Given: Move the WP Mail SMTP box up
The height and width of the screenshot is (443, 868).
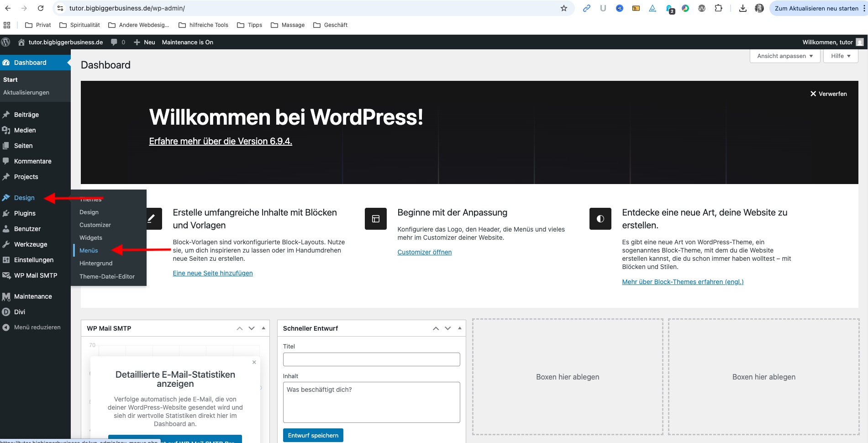Looking at the screenshot, I should 240,328.
